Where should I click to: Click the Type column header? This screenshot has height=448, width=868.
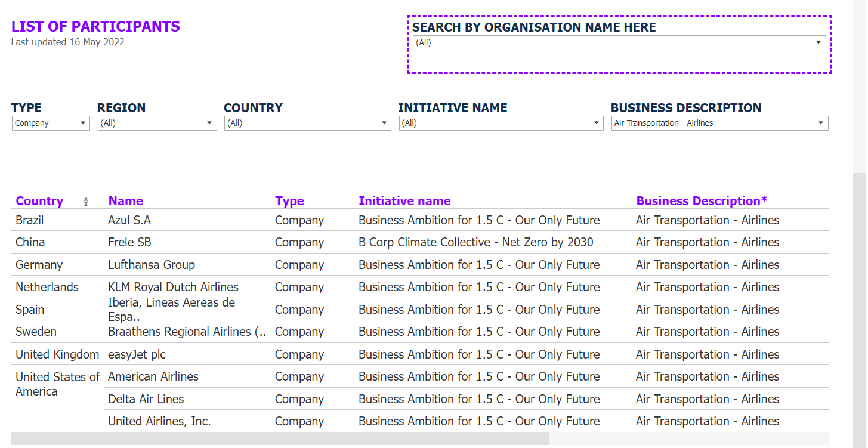pyautogui.click(x=289, y=201)
